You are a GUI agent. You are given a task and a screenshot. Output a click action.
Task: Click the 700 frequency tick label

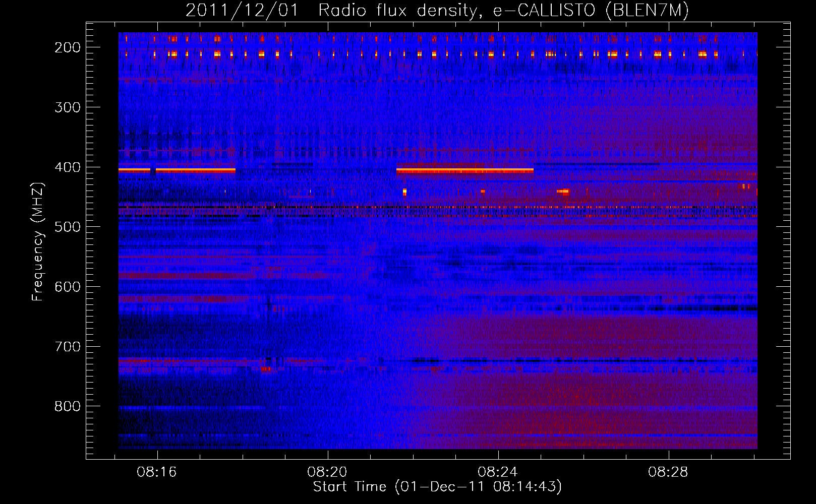(x=68, y=347)
